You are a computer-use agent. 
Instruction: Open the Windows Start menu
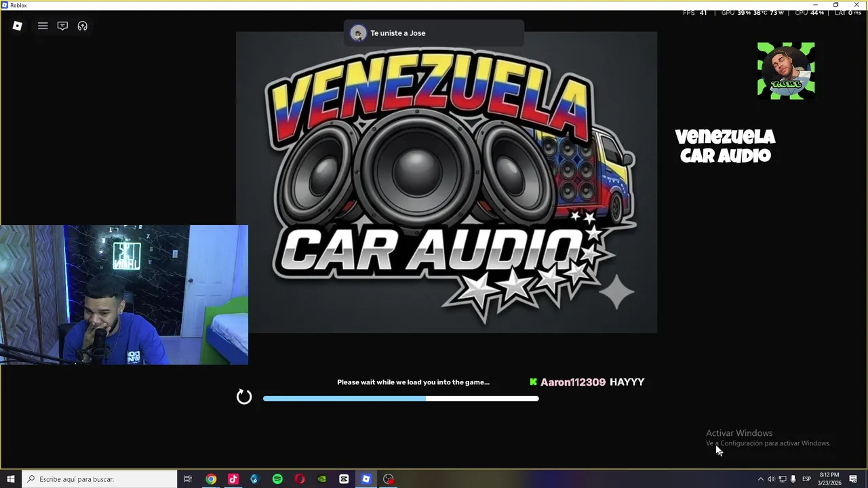[10, 479]
